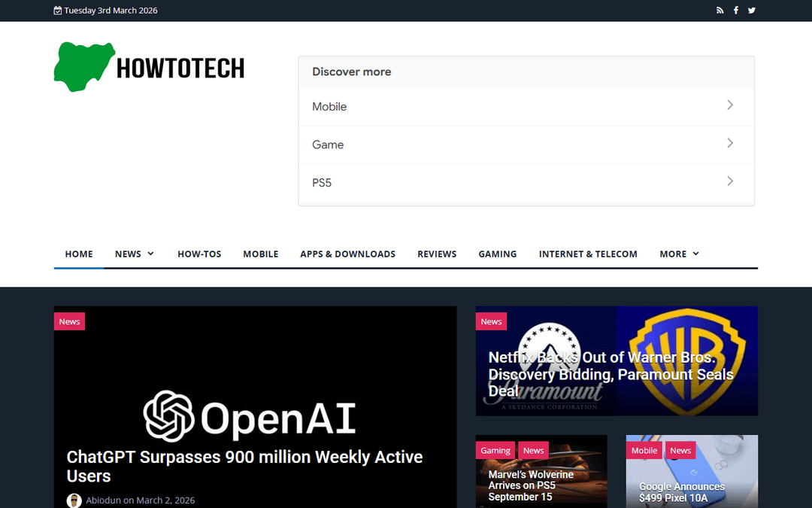
Task: Open the Game row chevron arrow
Action: (730, 143)
